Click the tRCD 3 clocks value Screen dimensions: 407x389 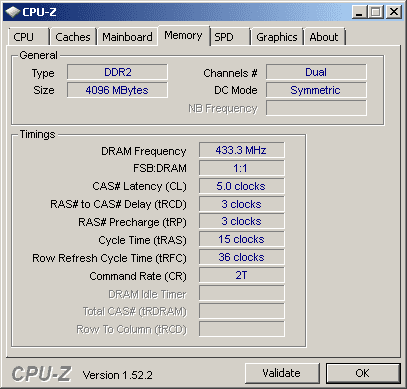(x=242, y=204)
